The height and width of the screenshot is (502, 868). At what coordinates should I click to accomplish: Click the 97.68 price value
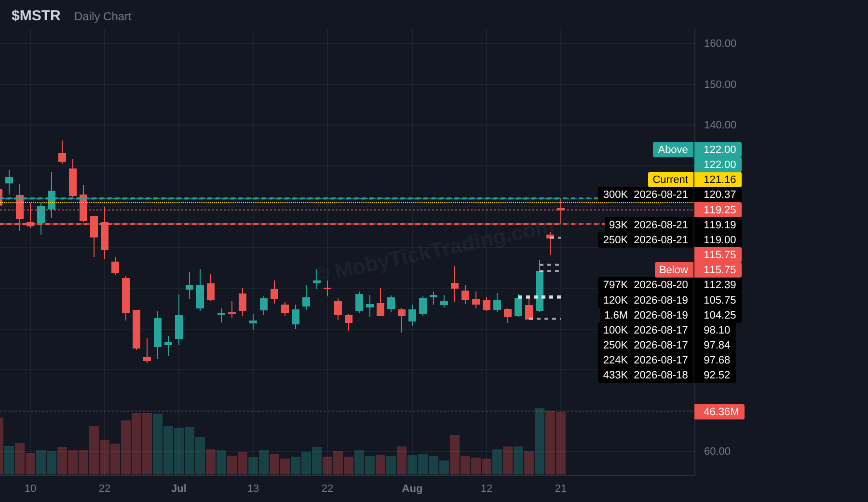[x=715, y=360]
